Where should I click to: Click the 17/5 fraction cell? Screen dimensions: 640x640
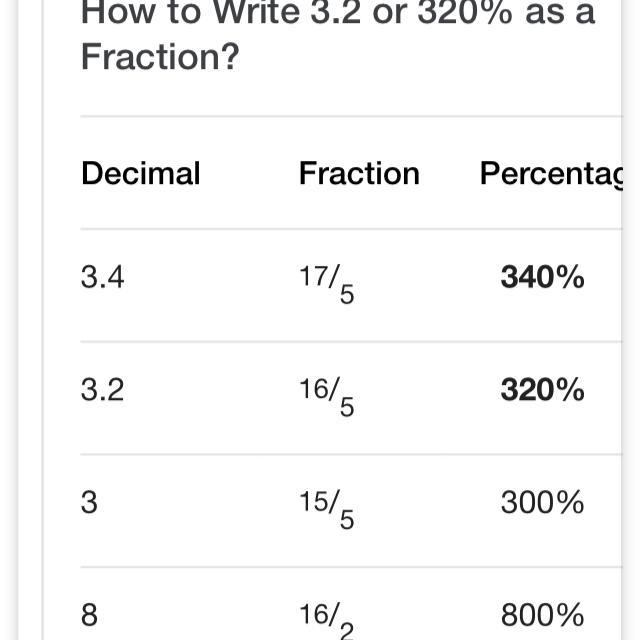click(327, 284)
